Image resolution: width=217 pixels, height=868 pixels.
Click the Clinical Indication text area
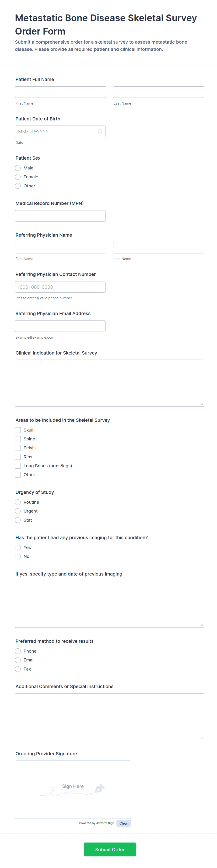tap(109, 383)
